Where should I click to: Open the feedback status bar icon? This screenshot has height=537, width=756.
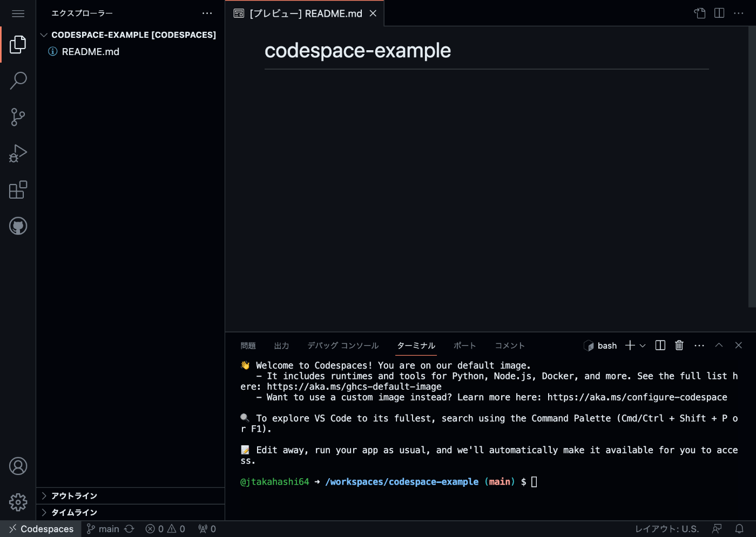(x=717, y=529)
